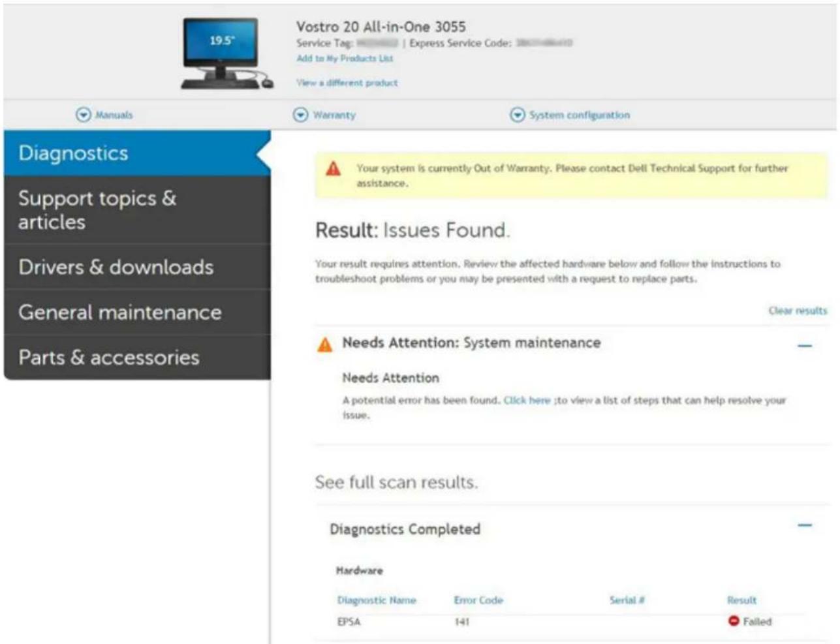Click the Failed result text
This screenshot has height=644, width=840.
tap(757, 622)
